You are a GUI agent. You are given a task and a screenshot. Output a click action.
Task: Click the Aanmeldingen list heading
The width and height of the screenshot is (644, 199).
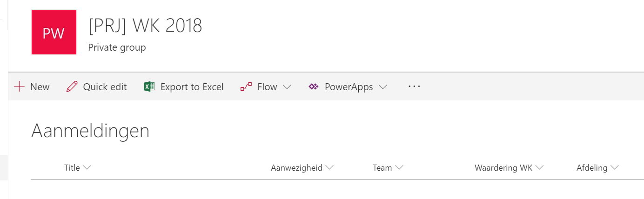coord(90,132)
